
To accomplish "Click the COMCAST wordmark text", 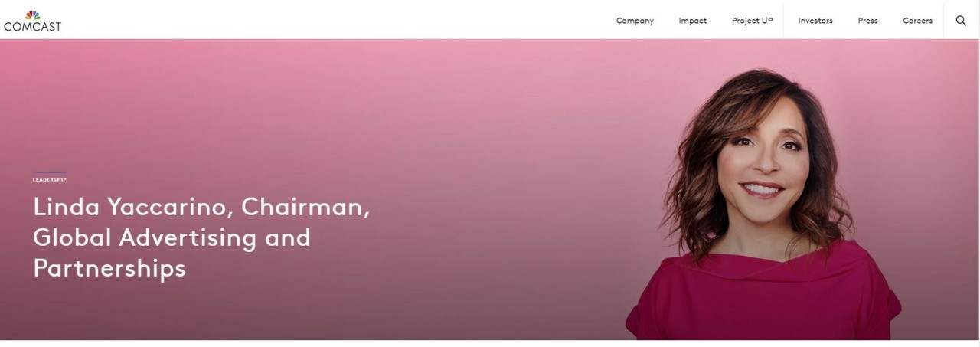I will [32, 27].
